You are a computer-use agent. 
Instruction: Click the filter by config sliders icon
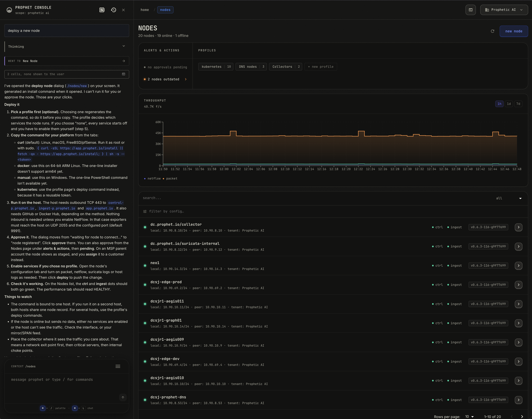click(145, 212)
